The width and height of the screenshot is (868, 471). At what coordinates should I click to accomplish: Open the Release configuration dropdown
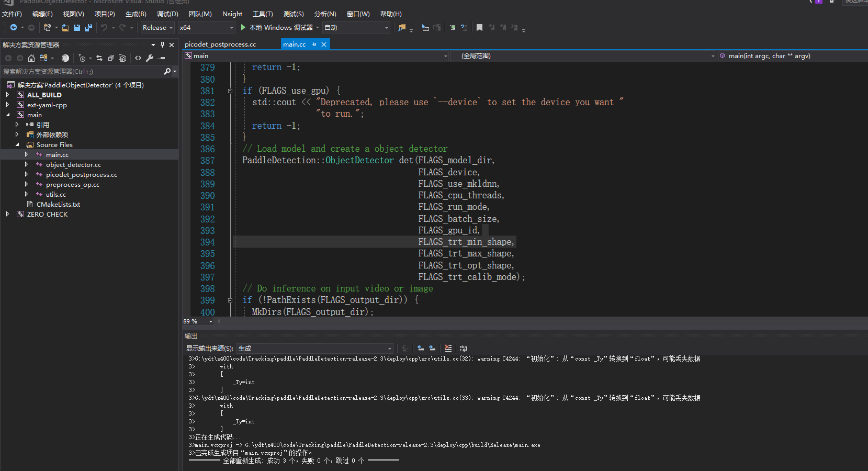pos(157,27)
